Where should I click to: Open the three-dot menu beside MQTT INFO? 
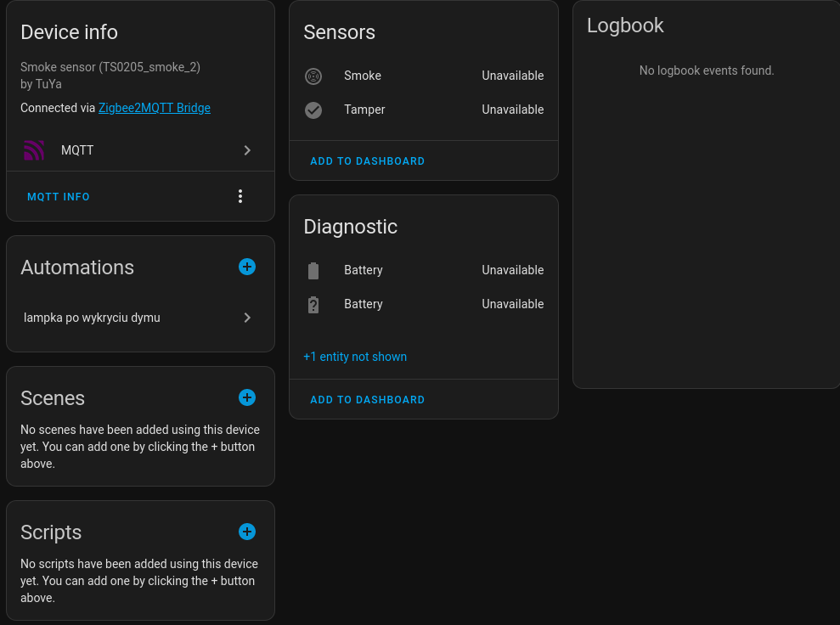point(240,196)
